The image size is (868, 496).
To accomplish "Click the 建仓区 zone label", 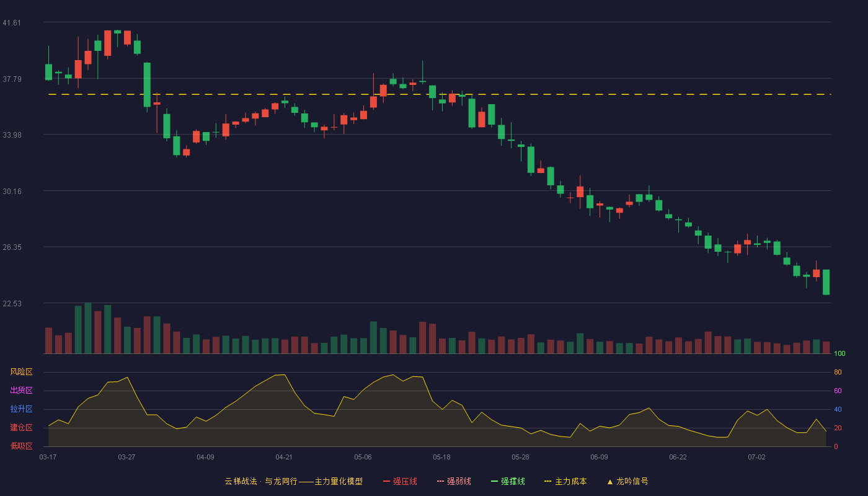I will point(21,428).
